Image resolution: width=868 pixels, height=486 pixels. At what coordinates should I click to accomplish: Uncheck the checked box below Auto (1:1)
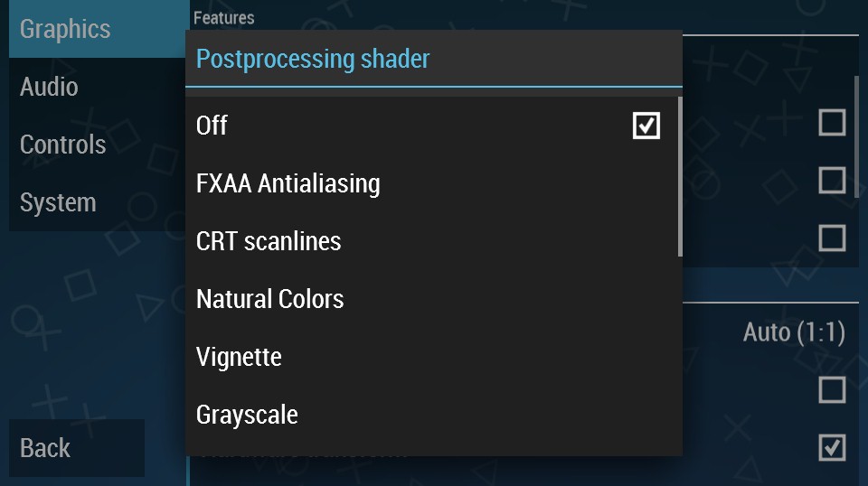pyautogui.click(x=831, y=447)
